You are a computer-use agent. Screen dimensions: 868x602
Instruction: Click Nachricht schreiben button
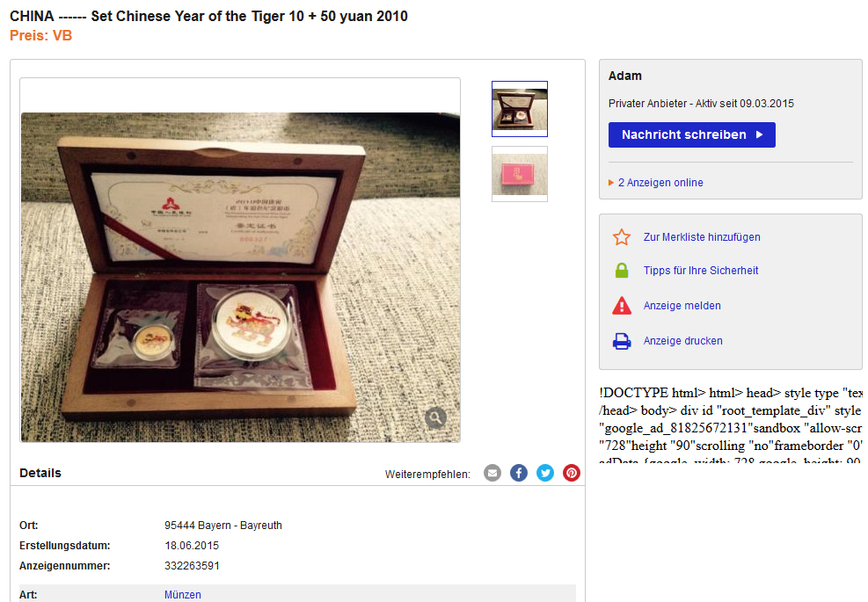691,135
